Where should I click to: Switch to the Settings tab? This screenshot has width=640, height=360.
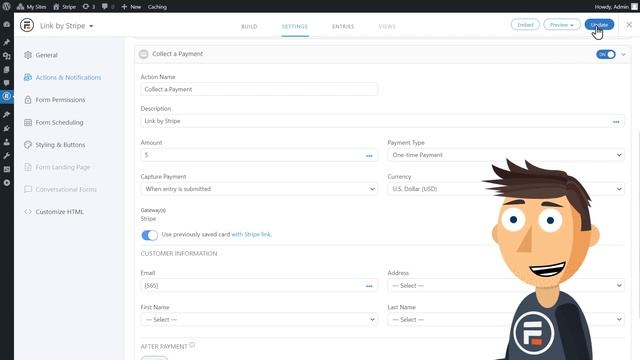tap(295, 27)
